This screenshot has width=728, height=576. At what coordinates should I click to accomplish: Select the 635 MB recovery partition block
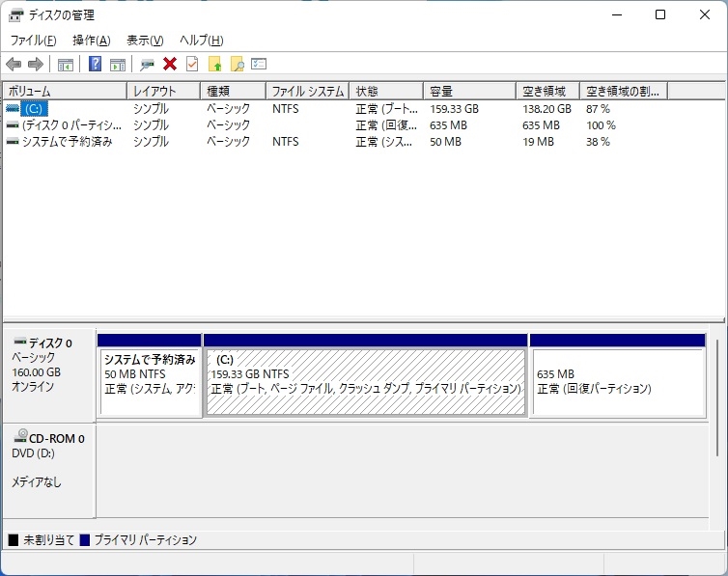coord(618,375)
